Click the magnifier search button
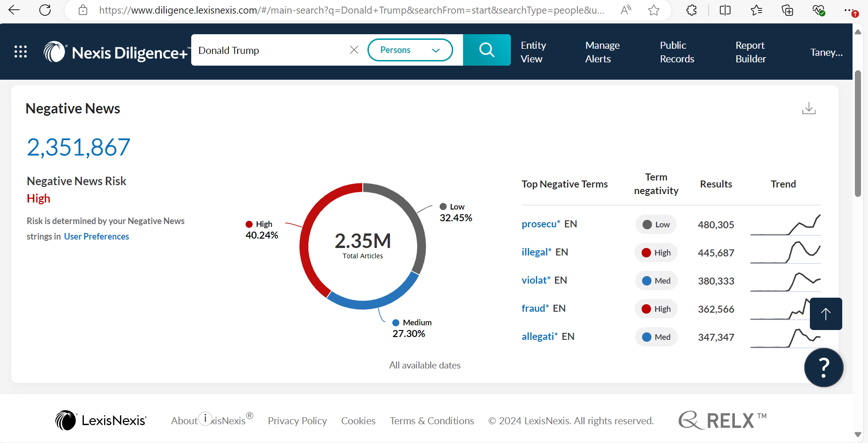 click(487, 50)
